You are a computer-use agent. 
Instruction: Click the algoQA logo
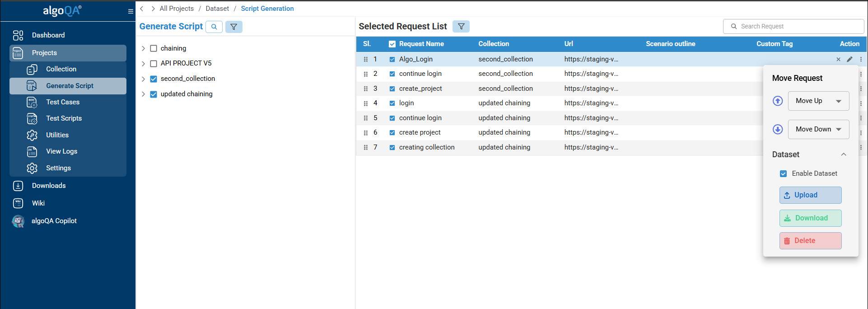[x=62, y=10]
